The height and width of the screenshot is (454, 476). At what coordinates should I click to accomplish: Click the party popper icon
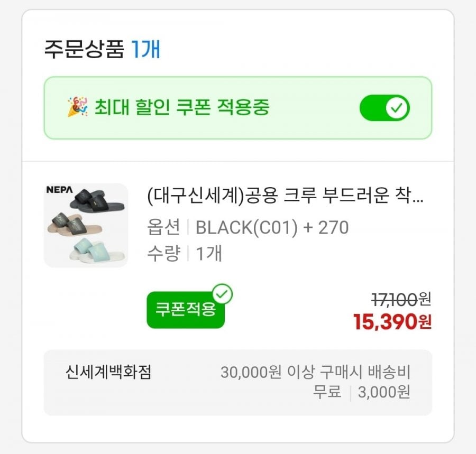(x=77, y=108)
